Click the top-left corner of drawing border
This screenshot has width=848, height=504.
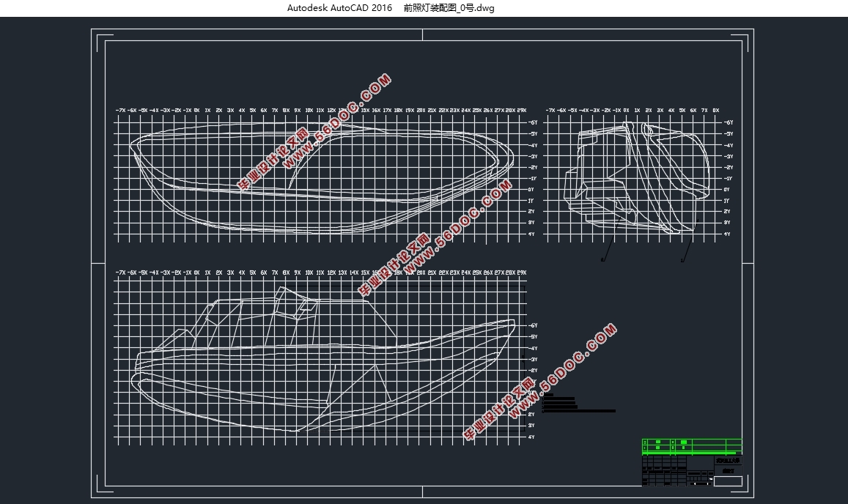92,29
